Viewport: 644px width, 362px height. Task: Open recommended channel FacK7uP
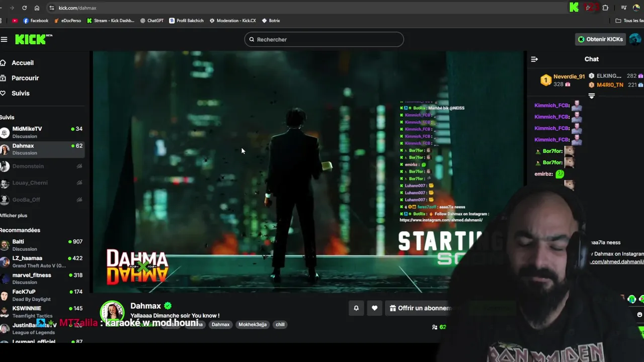point(42,295)
